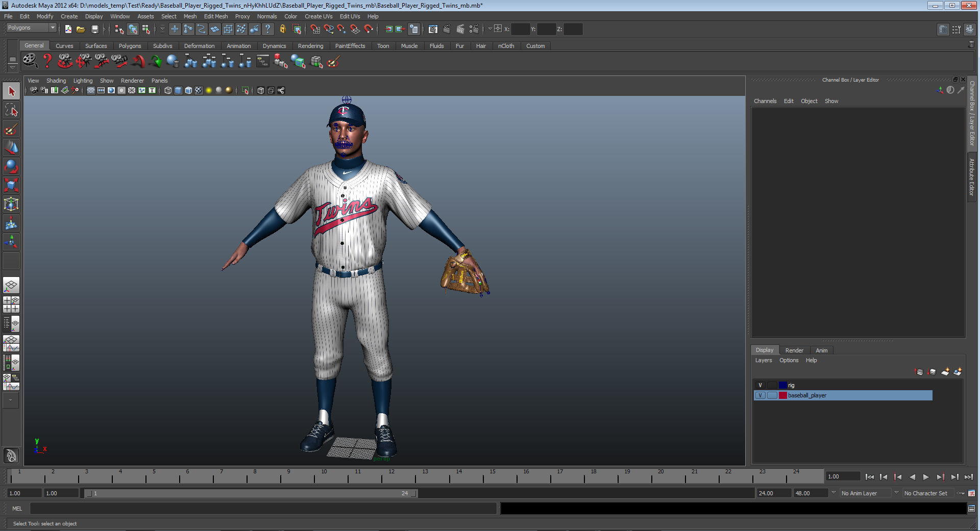
Task: Toggle wireframe display in viewport toolbar
Action: coord(168,90)
